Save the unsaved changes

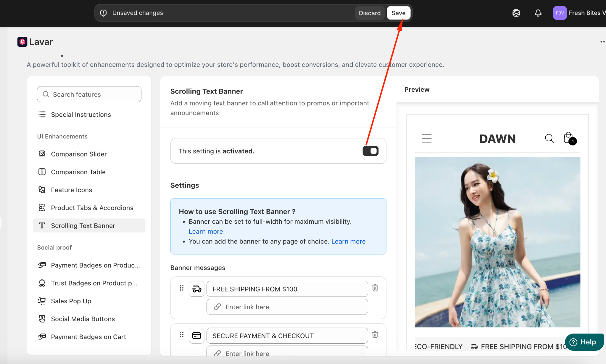click(x=398, y=13)
